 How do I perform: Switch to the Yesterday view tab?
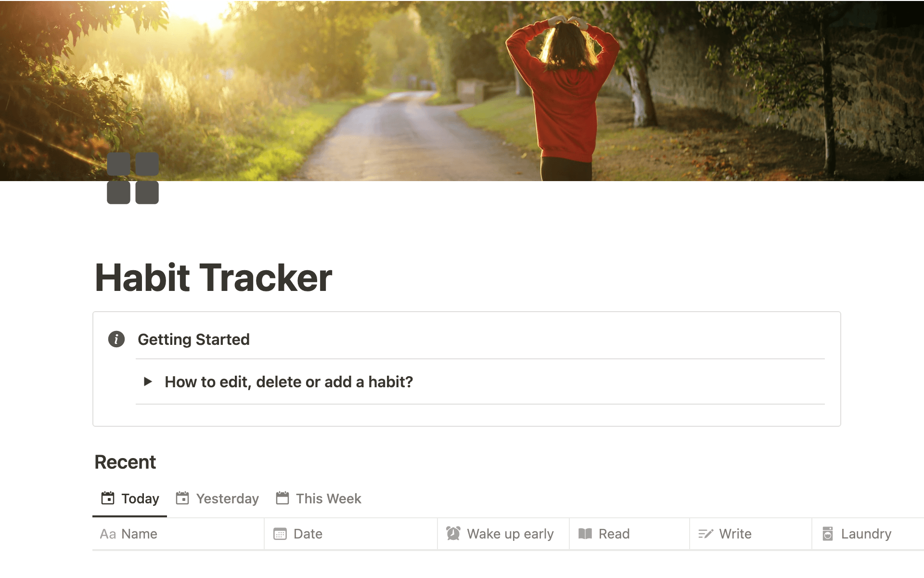point(218,499)
